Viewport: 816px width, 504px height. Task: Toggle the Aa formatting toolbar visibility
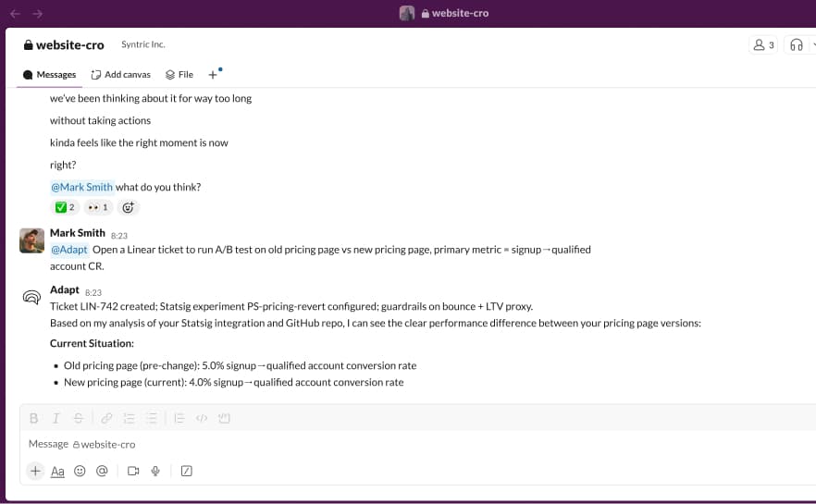tap(57, 471)
